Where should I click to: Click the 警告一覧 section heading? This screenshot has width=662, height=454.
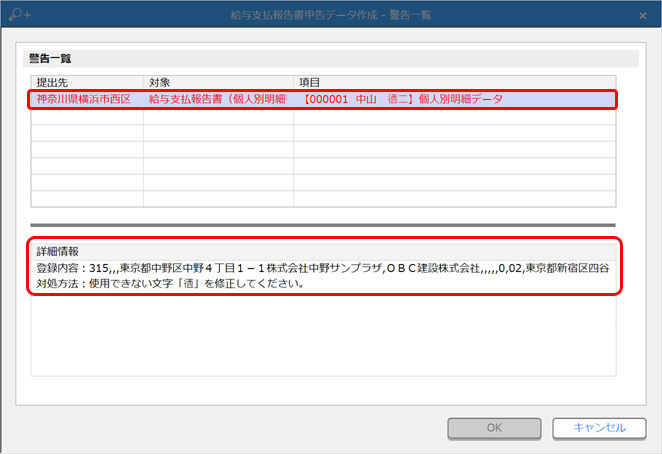coord(50,59)
